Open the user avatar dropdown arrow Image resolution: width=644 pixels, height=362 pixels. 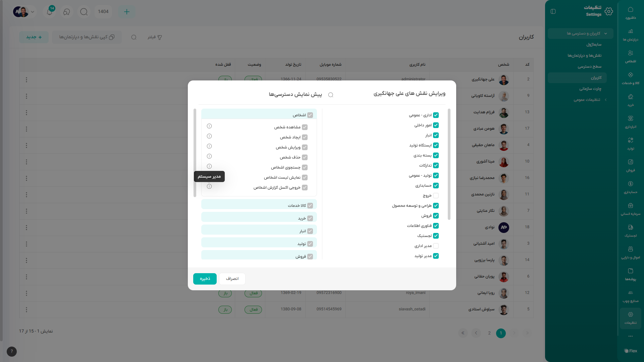33,12
